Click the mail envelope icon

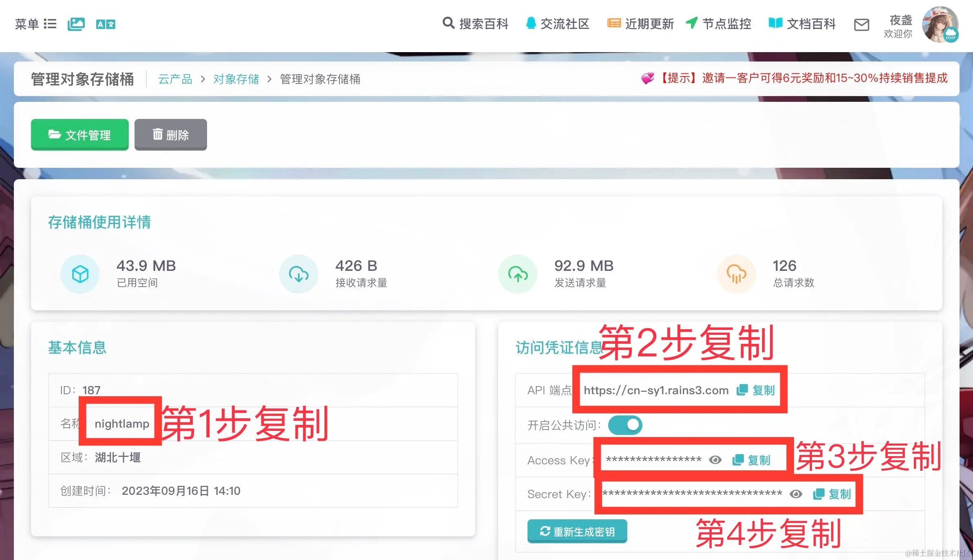pyautogui.click(x=861, y=25)
